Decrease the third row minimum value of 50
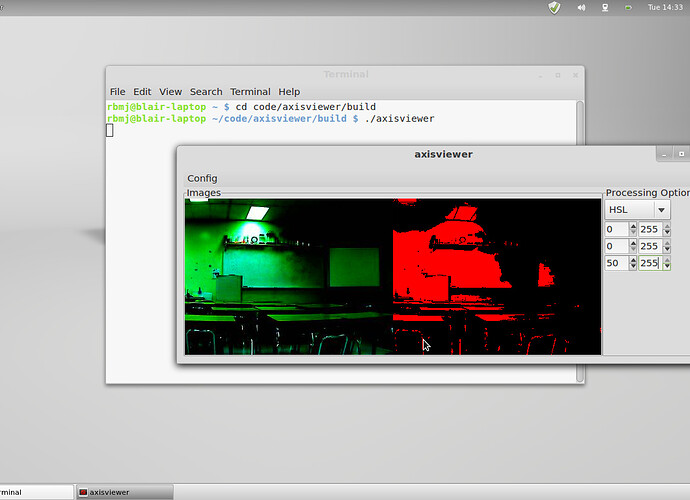This screenshot has height=500, width=690. 633,266
